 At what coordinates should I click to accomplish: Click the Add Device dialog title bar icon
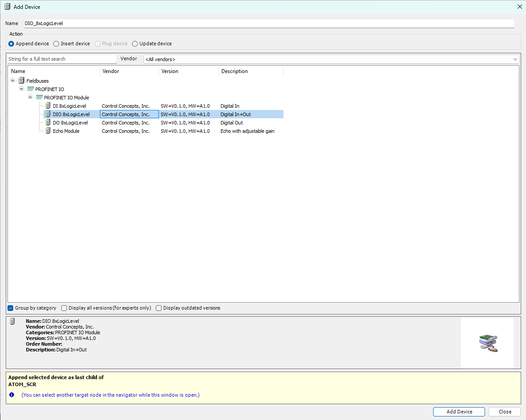click(x=7, y=6)
